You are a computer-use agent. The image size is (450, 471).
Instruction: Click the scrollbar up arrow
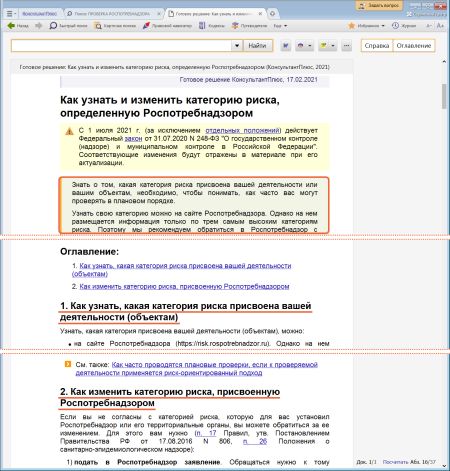pyautogui.click(x=444, y=62)
